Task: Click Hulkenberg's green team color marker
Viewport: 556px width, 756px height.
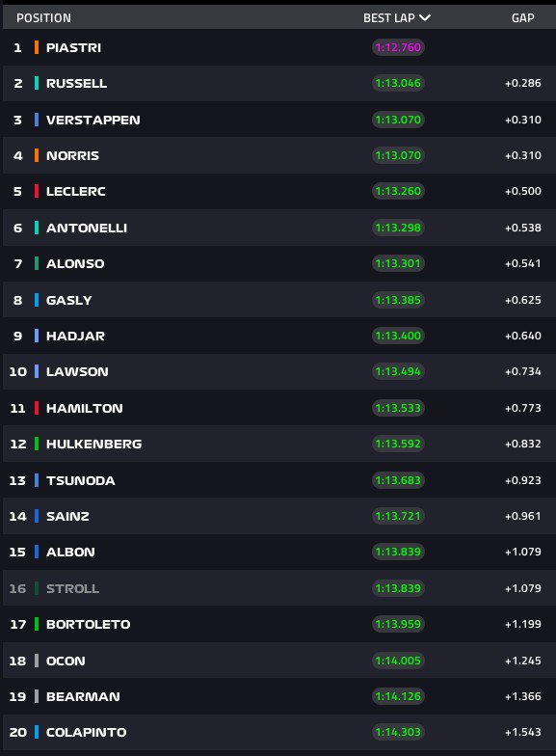Action: click(x=37, y=444)
